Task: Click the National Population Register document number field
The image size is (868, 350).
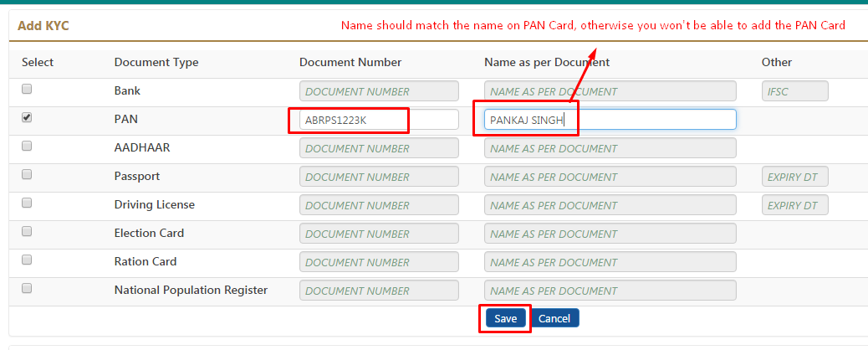Action: (x=379, y=291)
